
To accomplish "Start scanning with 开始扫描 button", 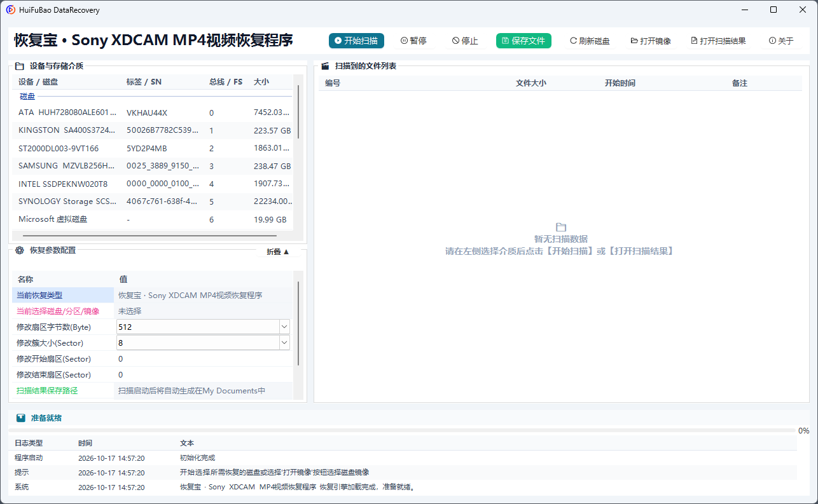I will click(357, 41).
